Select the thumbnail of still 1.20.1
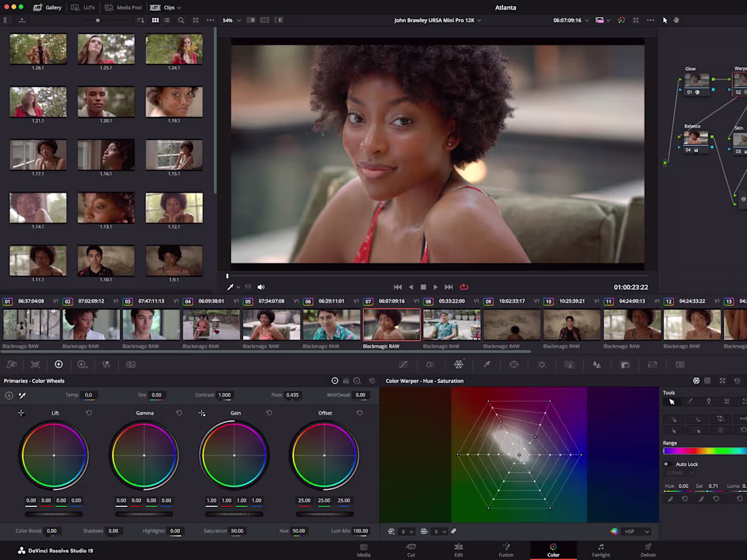Image resolution: width=747 pixels, height=560 pixels. pyautogui.click(x=106, y=100)
